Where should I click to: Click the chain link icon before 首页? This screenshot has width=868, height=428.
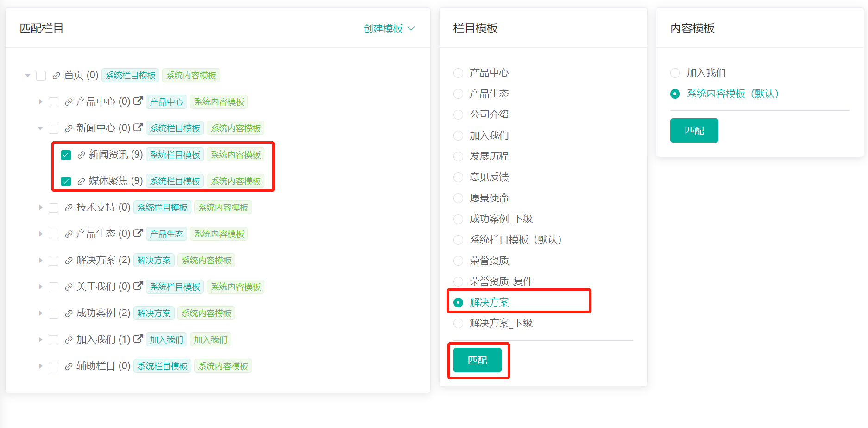tap(56, 76)
